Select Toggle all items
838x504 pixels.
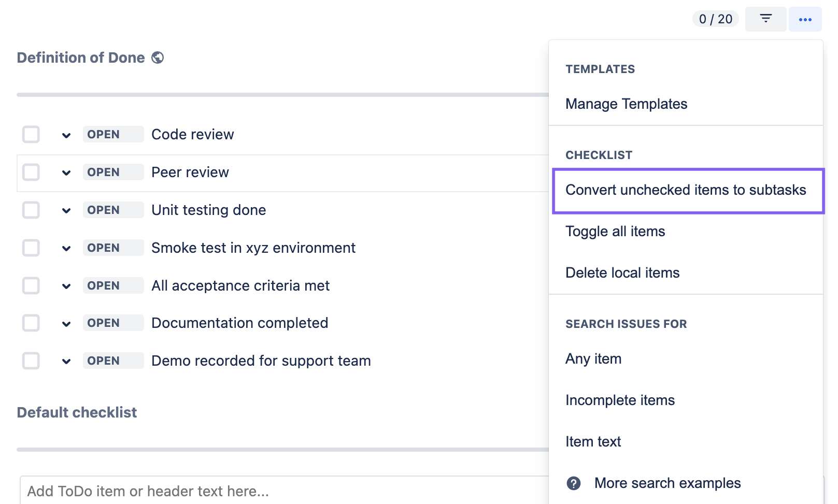615,232
